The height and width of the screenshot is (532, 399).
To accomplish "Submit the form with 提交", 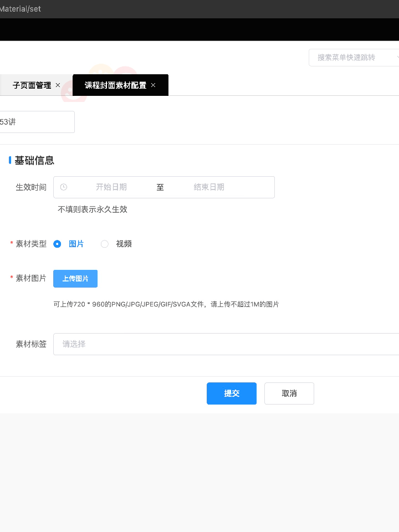I will 231,393.
